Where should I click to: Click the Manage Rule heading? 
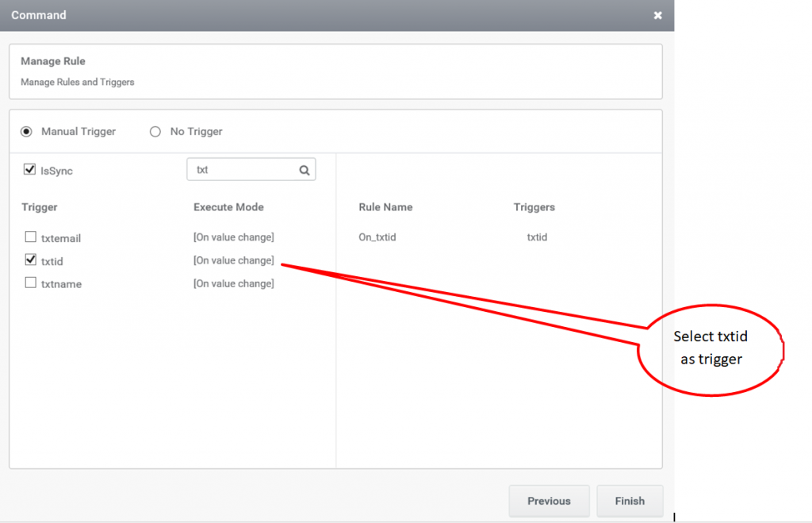(x=53, y=61)
